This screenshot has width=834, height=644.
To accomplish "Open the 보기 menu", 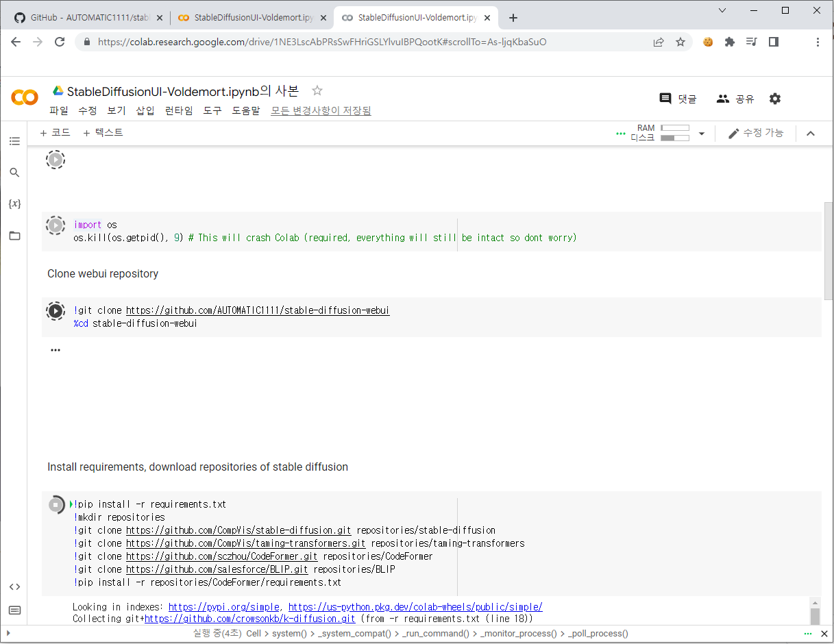I will (x=116, y=110).
